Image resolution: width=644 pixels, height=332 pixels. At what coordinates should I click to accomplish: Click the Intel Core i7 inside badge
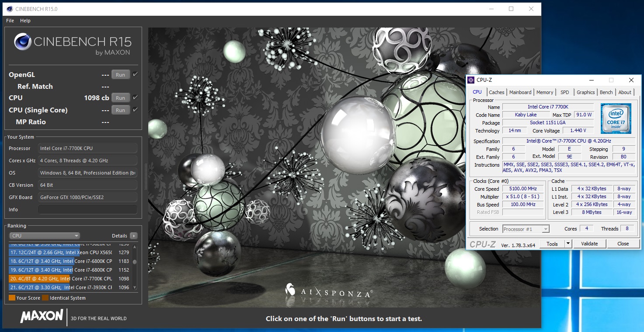[616, 119]
